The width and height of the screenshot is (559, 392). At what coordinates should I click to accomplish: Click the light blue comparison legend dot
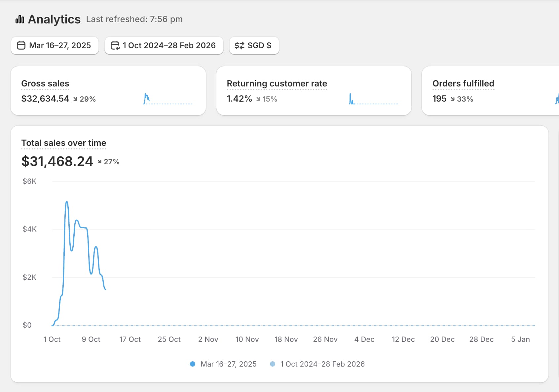pos(273,364)
